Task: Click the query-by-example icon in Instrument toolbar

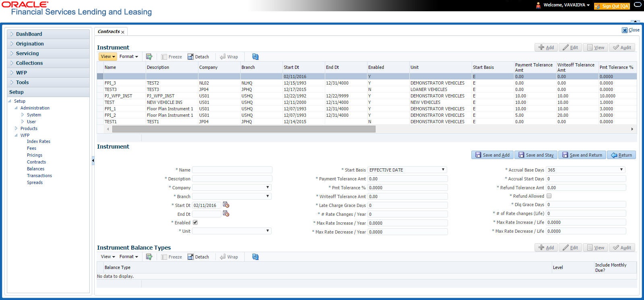Action: point(149,57)
